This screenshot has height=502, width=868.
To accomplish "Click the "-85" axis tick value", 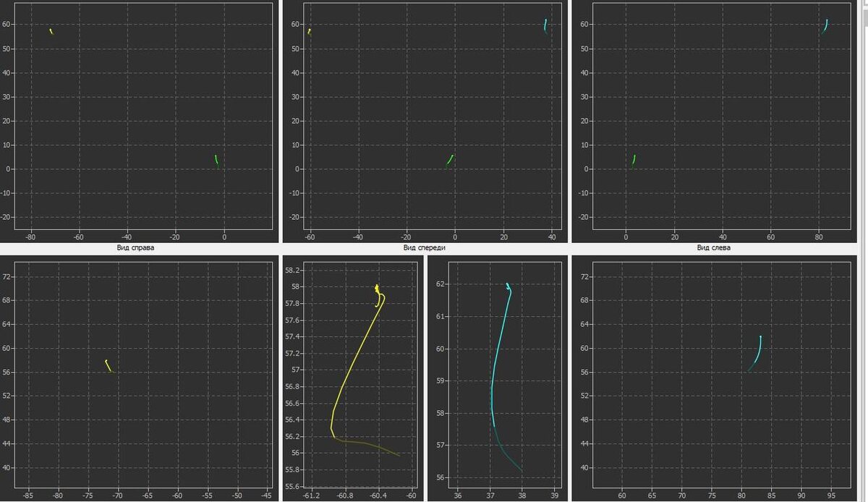I will 28,495.
